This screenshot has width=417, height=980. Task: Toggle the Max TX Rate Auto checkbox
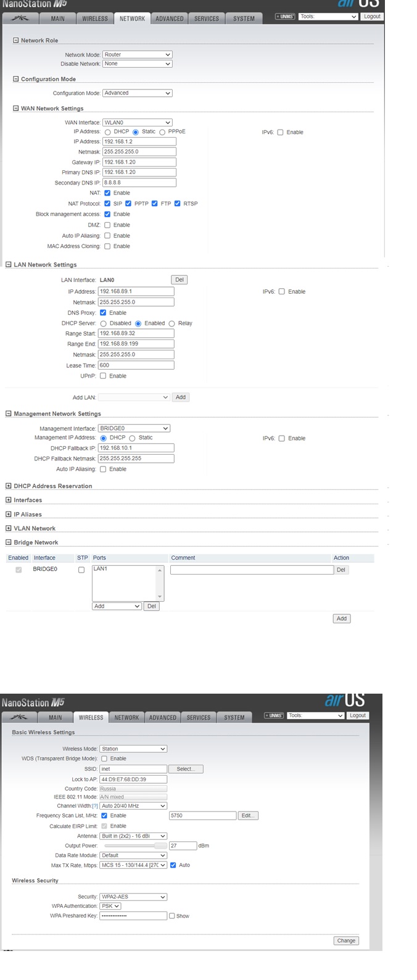pyautogui.click(x=173, y=865)
